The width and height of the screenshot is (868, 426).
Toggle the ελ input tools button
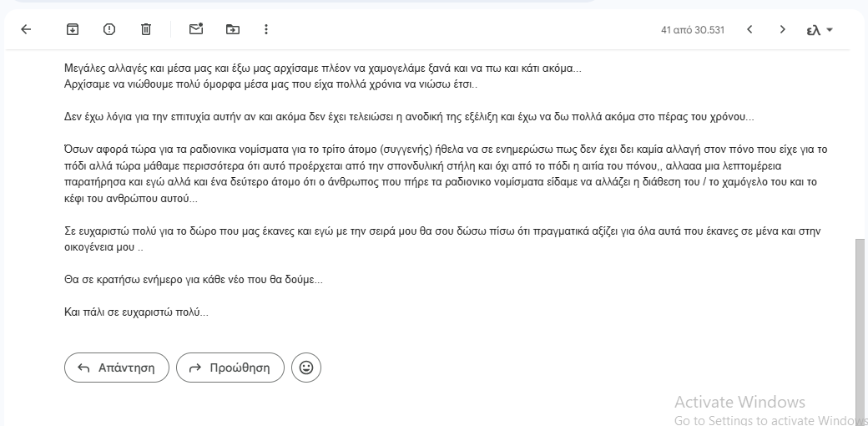pos(814,30)
